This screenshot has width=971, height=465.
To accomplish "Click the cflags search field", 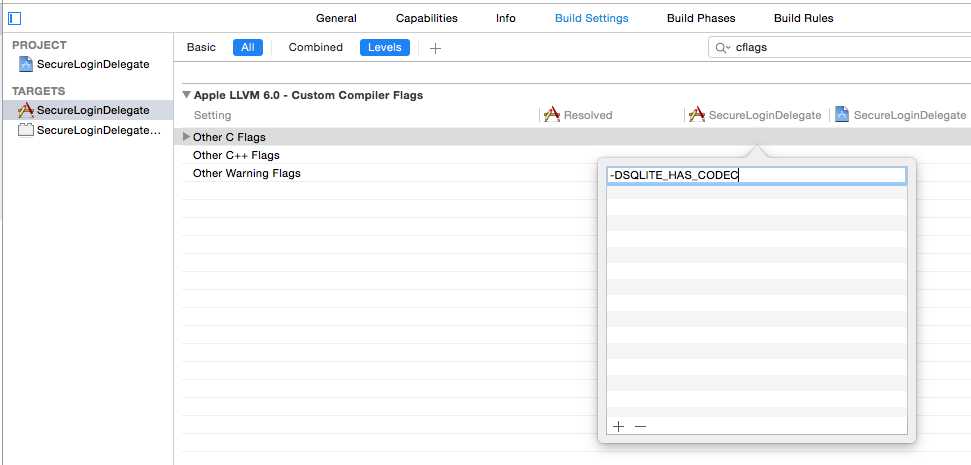I will tap(842, 47).
